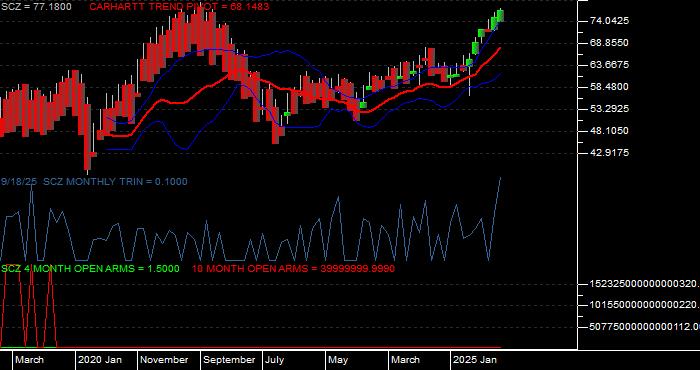
Task: Click the 2020 Jan time axis marker
Action: tap(100, 360)
